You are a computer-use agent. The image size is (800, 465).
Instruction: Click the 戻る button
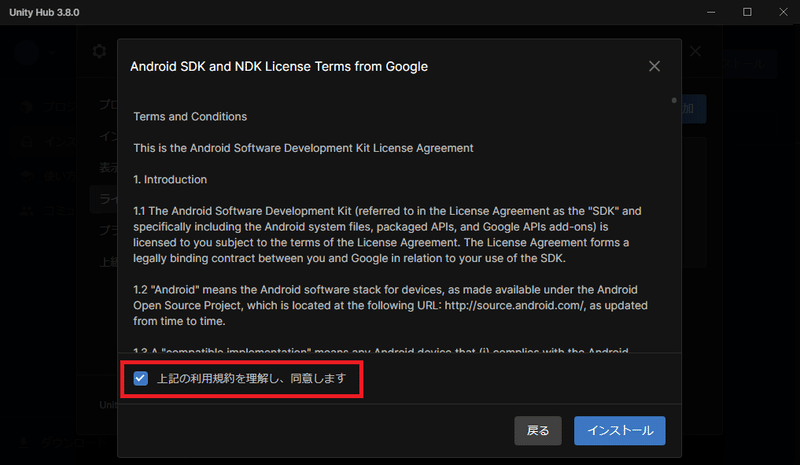click(538, 430)
